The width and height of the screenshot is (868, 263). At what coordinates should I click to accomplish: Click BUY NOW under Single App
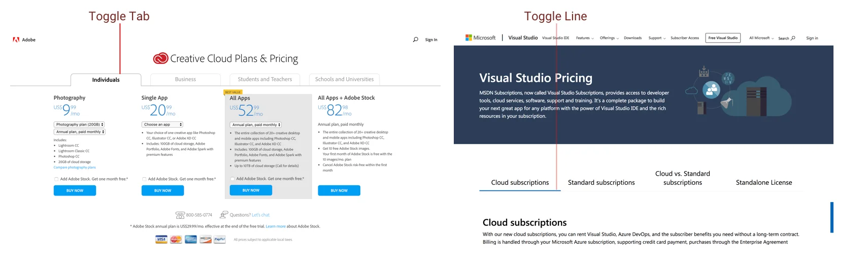tap(162, 190)
